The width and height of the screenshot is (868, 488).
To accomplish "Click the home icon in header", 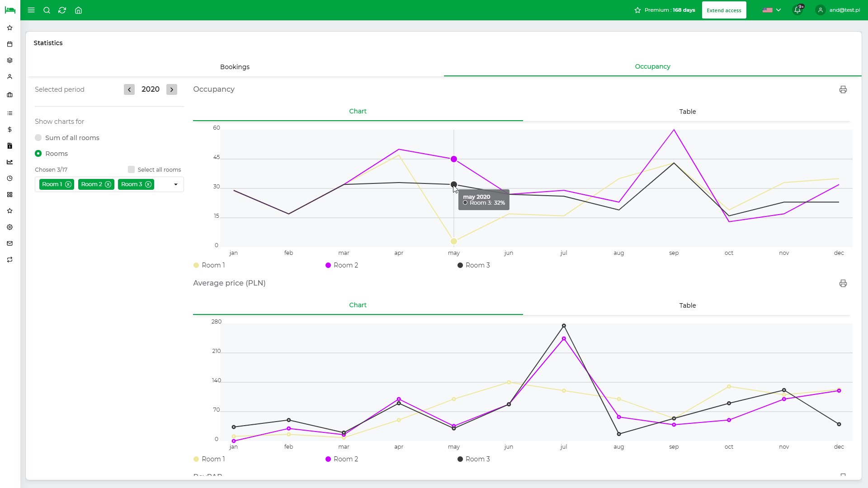I will 78,10.
